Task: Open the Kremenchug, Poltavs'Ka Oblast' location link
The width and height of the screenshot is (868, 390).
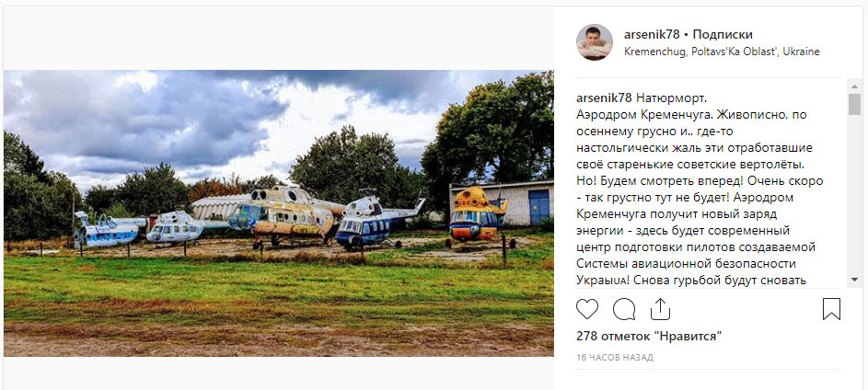Action: click(722, 52)
